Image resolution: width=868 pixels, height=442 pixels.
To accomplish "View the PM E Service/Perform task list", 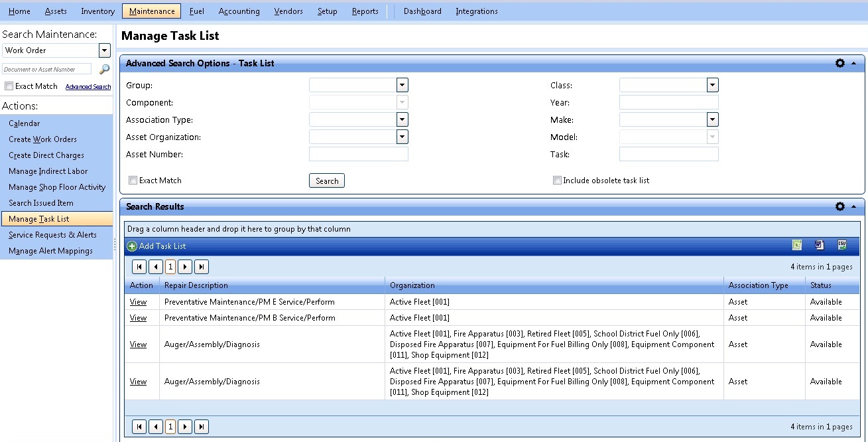I will pos(138,302).
